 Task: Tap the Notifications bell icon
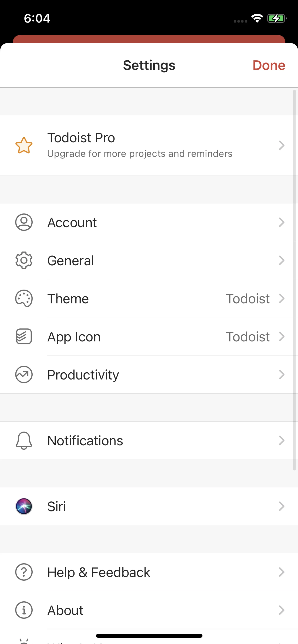pyautogui.click(x=24, y=440)
